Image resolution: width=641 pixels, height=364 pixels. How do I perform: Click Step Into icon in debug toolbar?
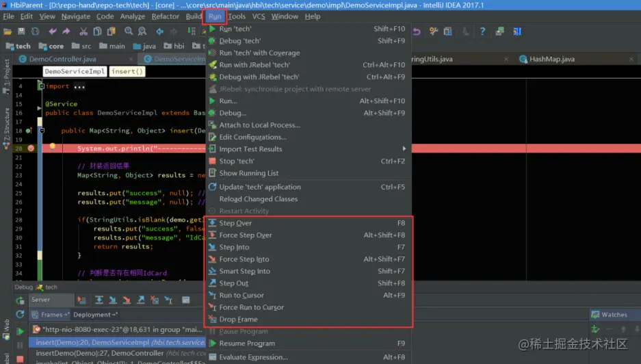pyautogui.click(x=113, y=300)
